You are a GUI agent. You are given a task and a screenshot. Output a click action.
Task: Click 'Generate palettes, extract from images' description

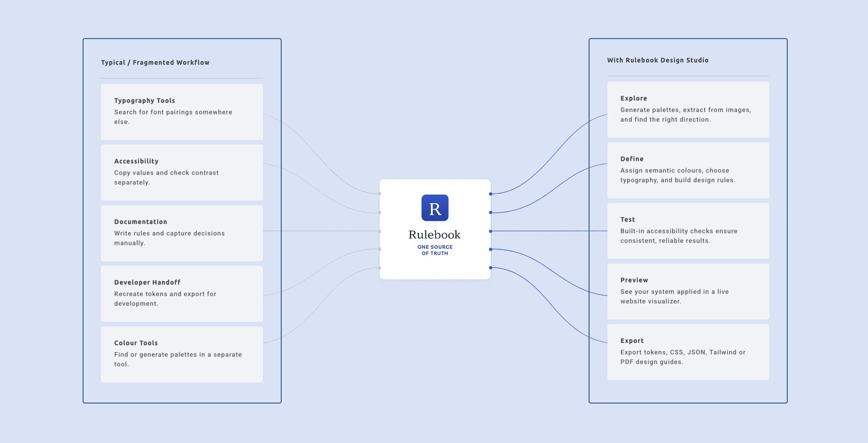click(x=686, y=114)
